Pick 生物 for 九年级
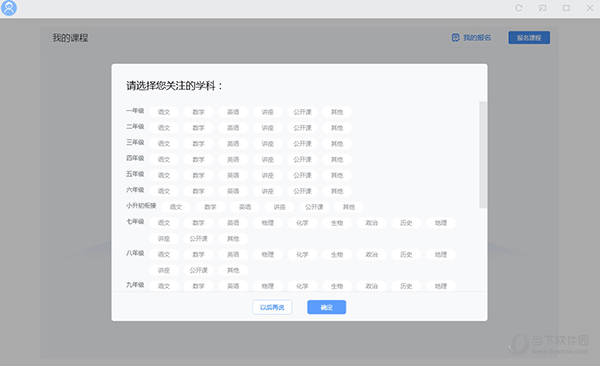Image resolution: width=600 pixels, height=366 pixels. [337, 286]
